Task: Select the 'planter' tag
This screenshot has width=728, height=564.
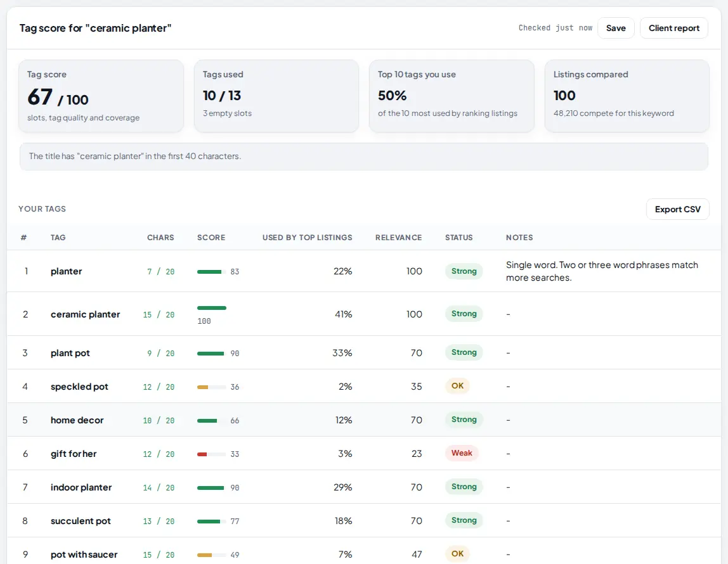Action: click(x=67, y=271)
